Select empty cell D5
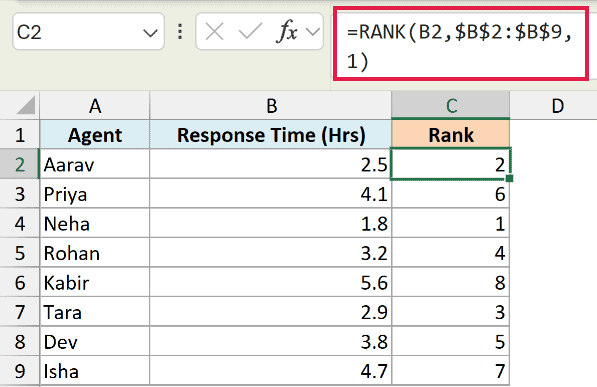 (554, 253)
